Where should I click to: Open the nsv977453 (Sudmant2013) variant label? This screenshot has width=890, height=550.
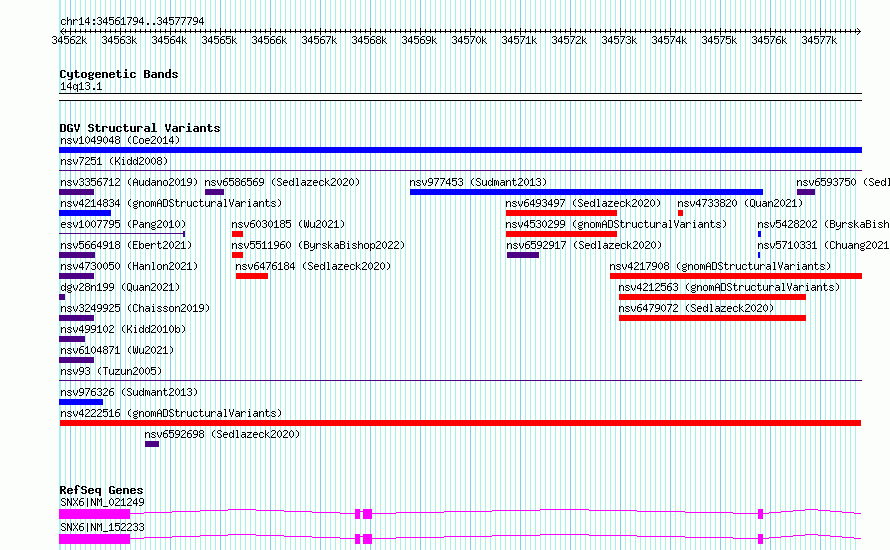pyautogui.click(x=478, y=182)
